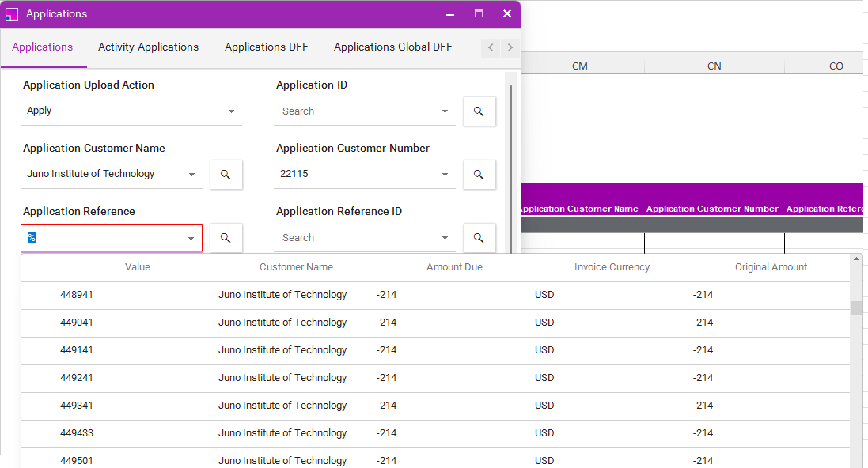This screenshot has height=468, width=868.
Task: Select the row with value 449501
Action: coord(436,459)
